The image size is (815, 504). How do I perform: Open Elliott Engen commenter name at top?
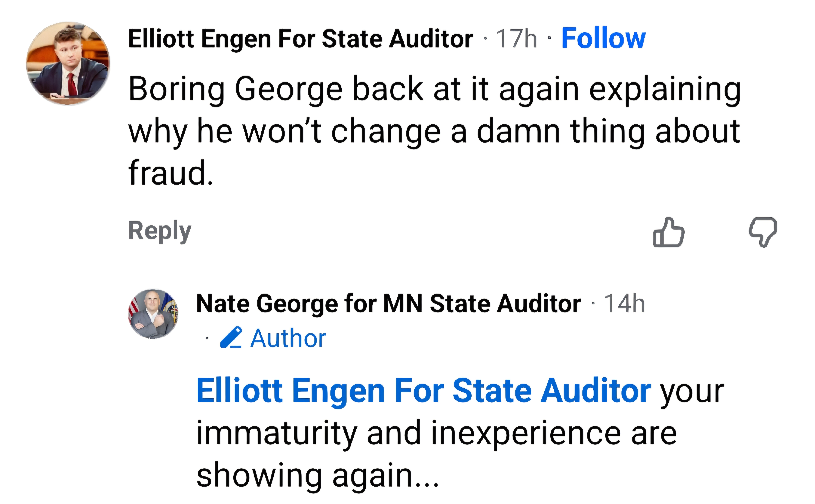click(x=300, y=39)
